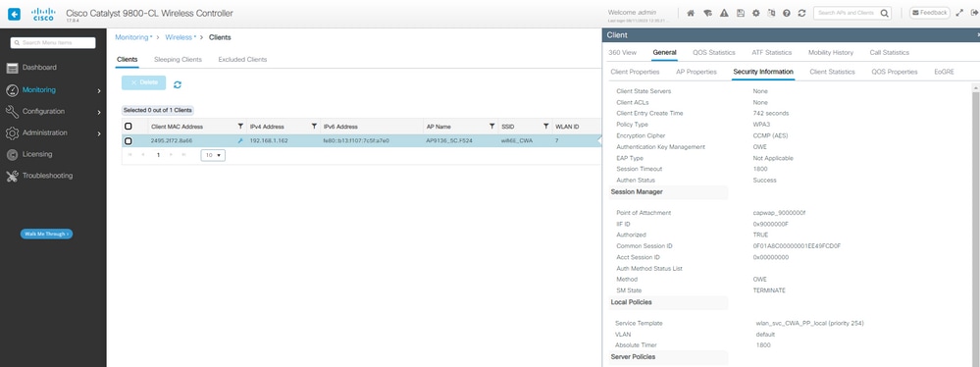The image size is (980, 367).
Task: Switch to the 360 View tab
Action: 622,53
